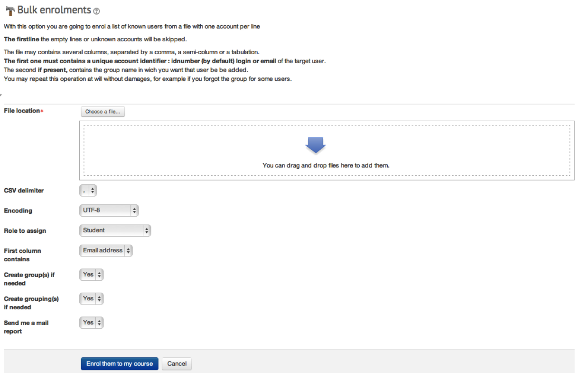
Task: Open the Send me a mail report dropdown
Action: pyautogui.click(x=91, y=322)
